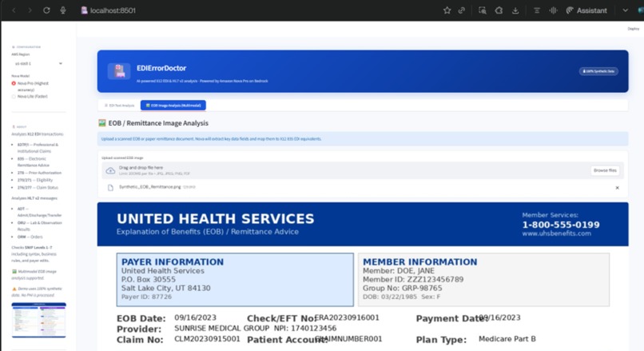This screenshot has height=351, width=644.
Task: Click the 100% Synthetic Data badge
Action: pos(598,71)
